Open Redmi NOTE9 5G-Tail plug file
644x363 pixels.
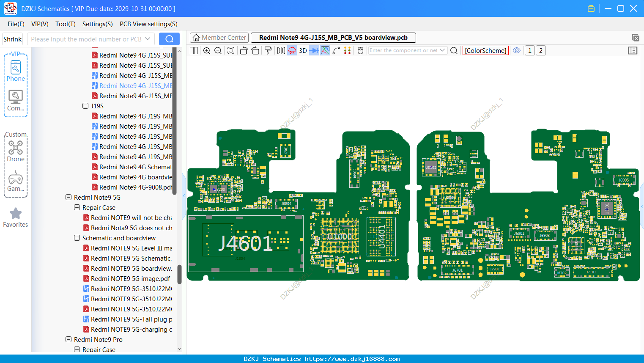128,319
